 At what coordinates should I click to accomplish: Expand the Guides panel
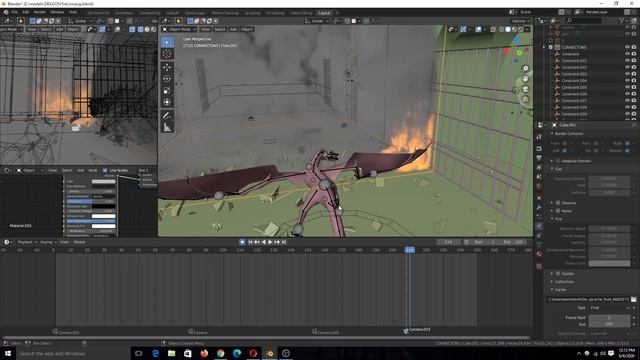(552, 273)
